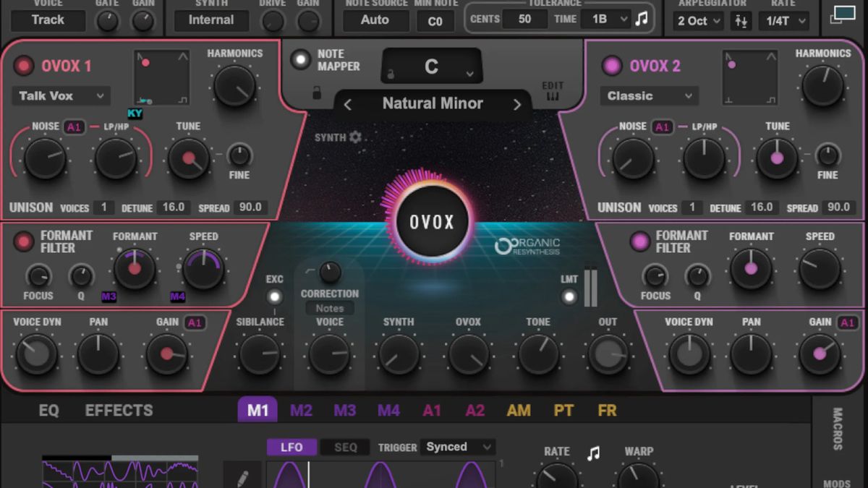868x488 pixels.
Task: Open the Synced trigger dropdown
Action: 457,447
